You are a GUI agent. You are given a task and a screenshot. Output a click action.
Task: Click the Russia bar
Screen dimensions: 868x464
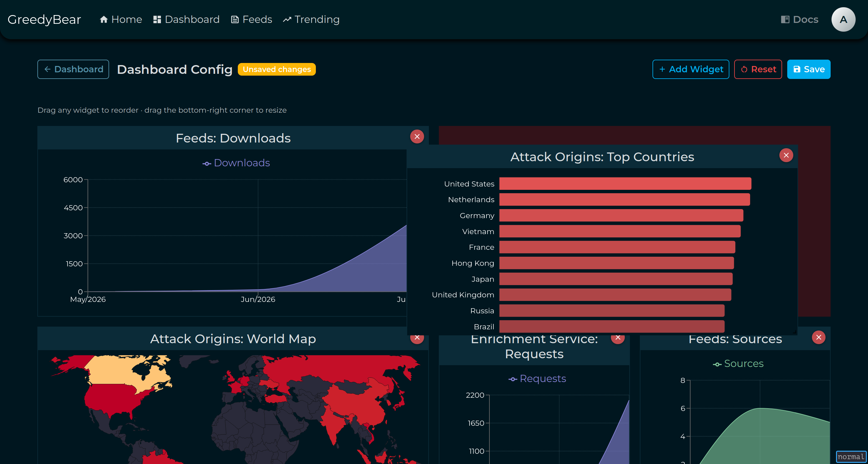click(612, 310)
